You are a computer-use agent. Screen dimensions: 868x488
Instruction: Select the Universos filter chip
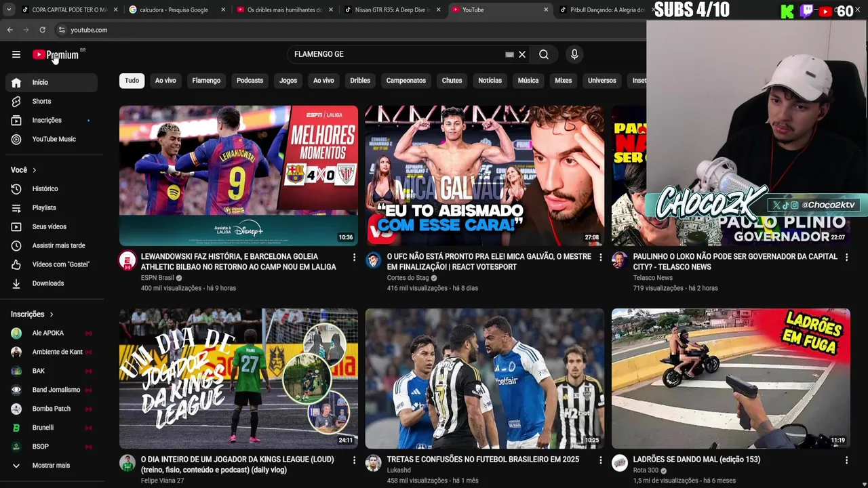pyautogui.click(x=602, y=80)
